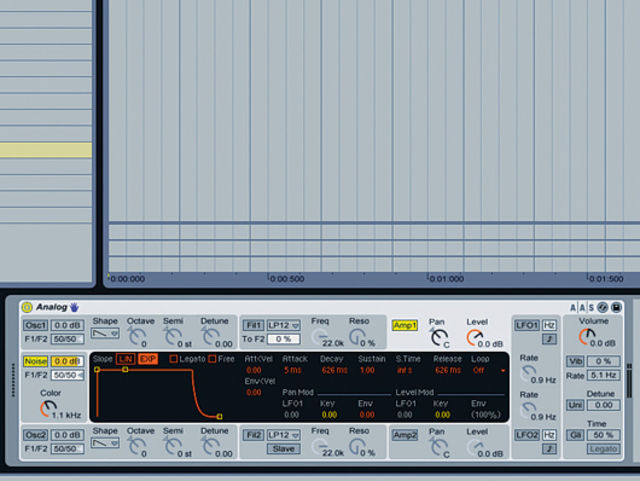Click LFO1 note sync icon button
The width and height of the screenshot is (640, 481).
(x=549, y=339)
